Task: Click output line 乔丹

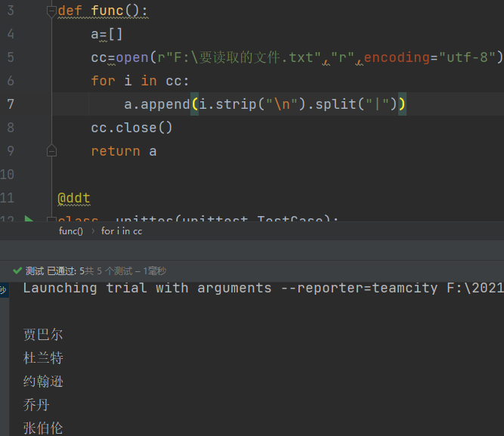Action: click(x=36, y=405)
